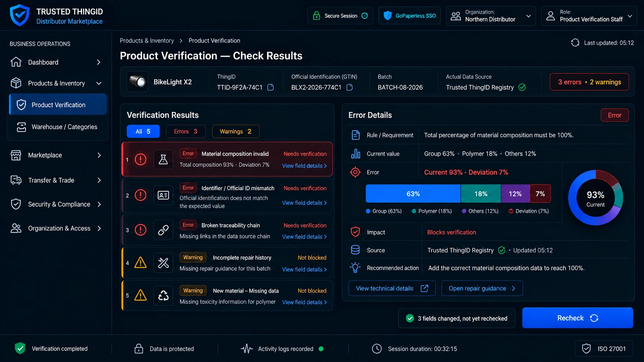
Task: Open Warehouse / Categories in sidebar
Action: coord(58,127)
